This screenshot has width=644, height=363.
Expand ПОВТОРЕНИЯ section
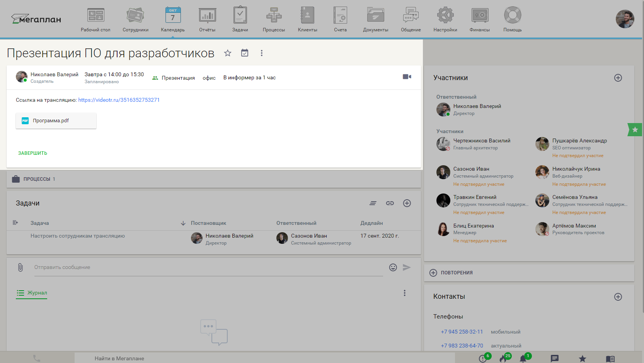pyautogui.click(x=529, y=273)
